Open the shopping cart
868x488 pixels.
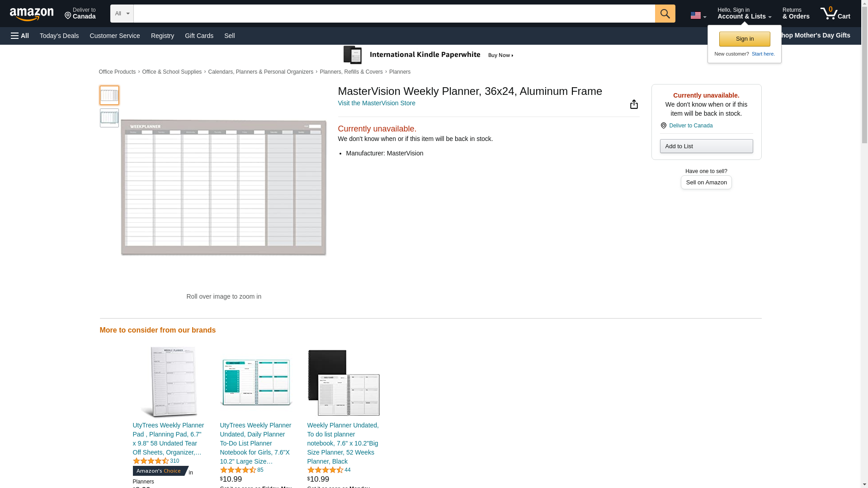835,14
